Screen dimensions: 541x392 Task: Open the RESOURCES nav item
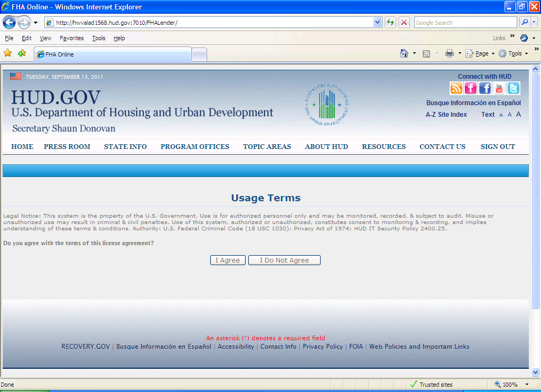(x=384, y=147)
